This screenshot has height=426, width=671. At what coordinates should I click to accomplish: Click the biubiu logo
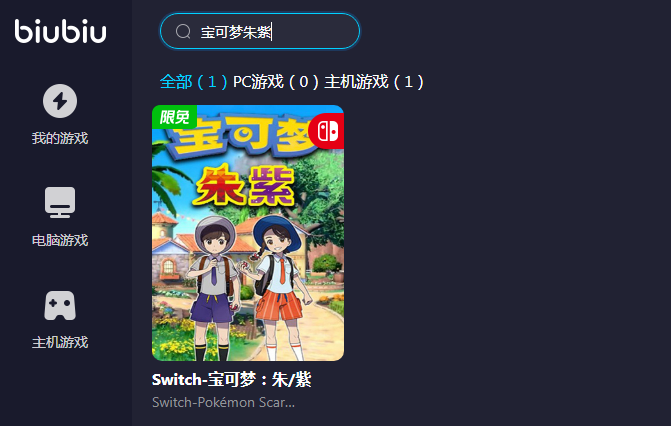tap(60, 31)
